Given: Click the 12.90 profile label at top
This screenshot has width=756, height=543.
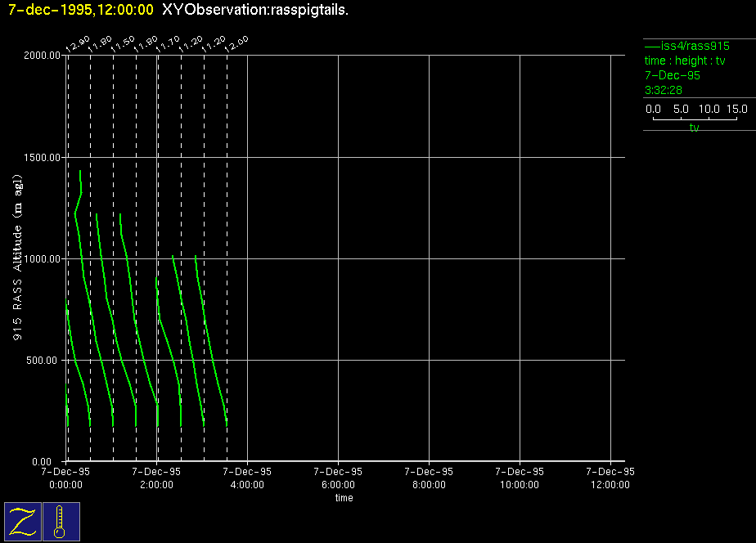Looking at the screenshot, I should click(x=78, y=44).
